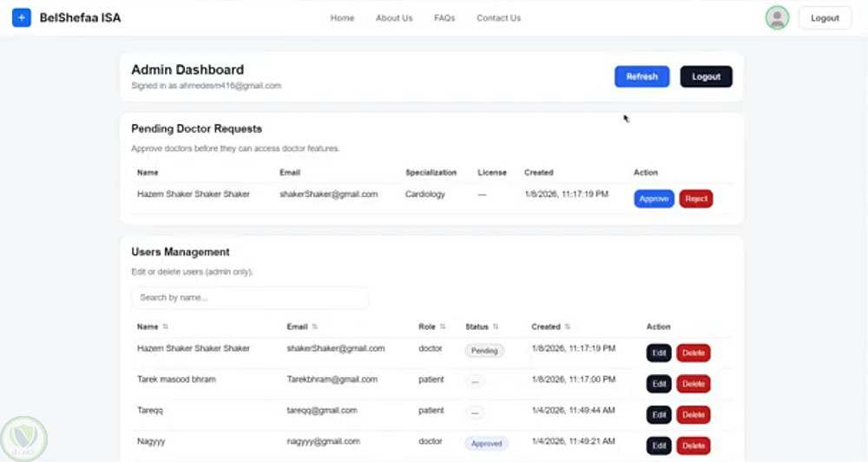Click the Admin Dashboard heading
868x462 pixels.
tap(187, 69)
